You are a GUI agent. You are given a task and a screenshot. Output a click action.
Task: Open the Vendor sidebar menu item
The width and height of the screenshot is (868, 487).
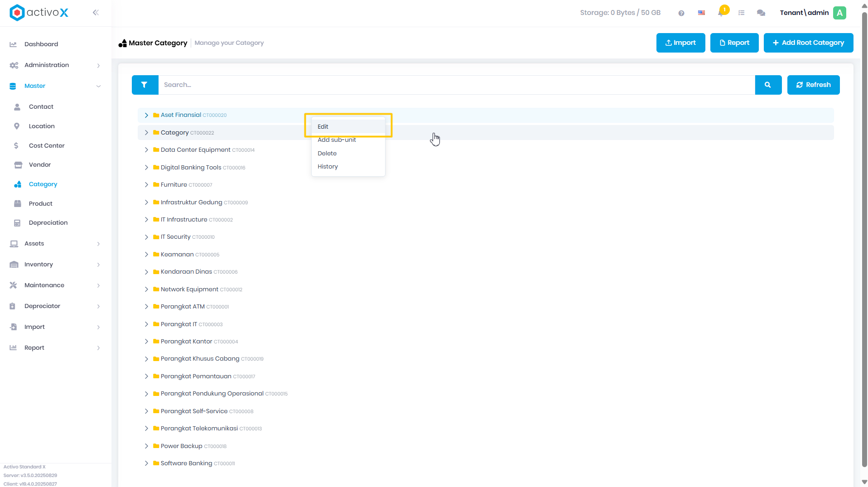(40, 165)
